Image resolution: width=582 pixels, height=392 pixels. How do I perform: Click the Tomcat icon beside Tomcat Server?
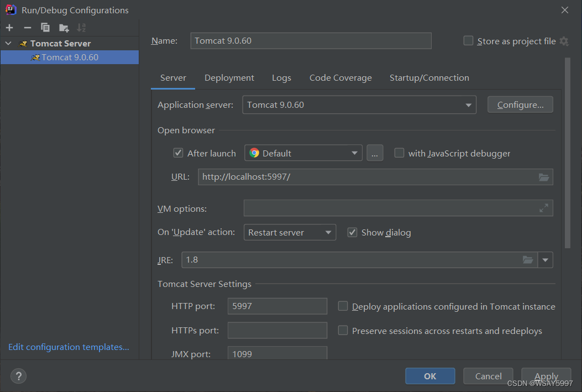23,44
